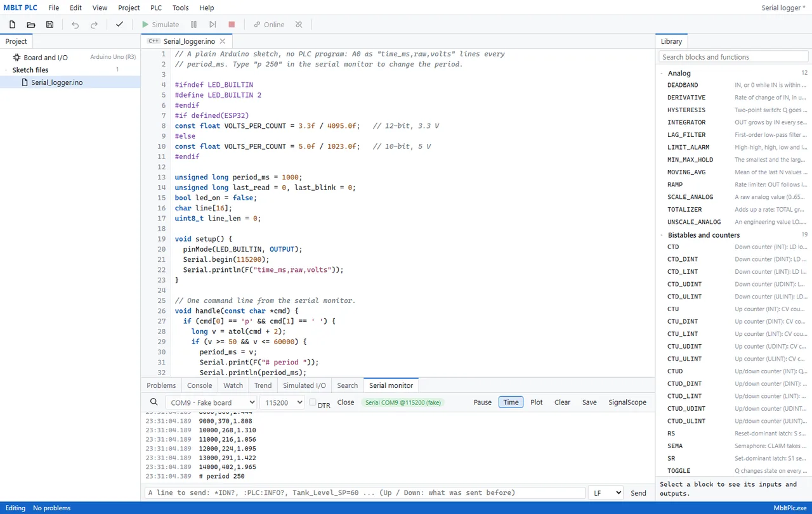The height and width of the screenshot is (514, 812).
Task: Focus the line to send input field
Action: (x=365, y=492)
